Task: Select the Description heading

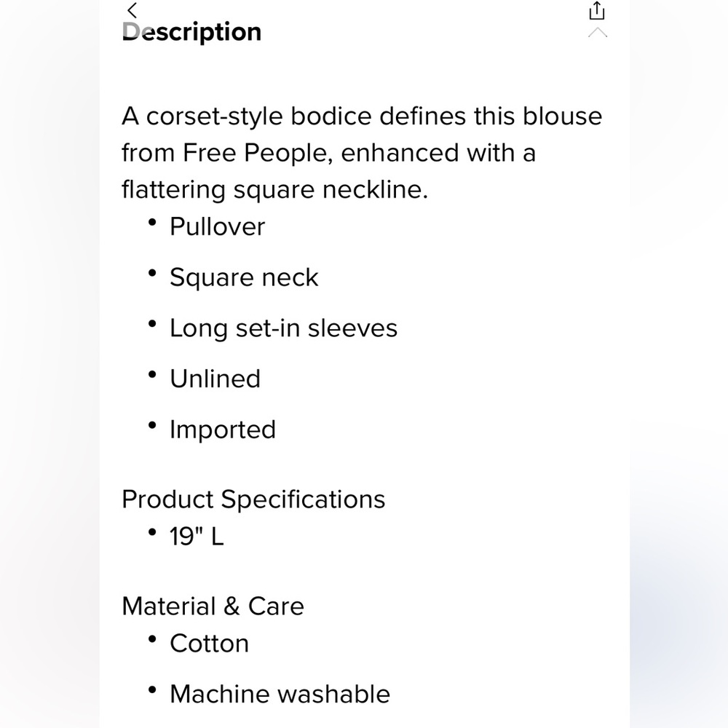Action: (x=191, y=32)
